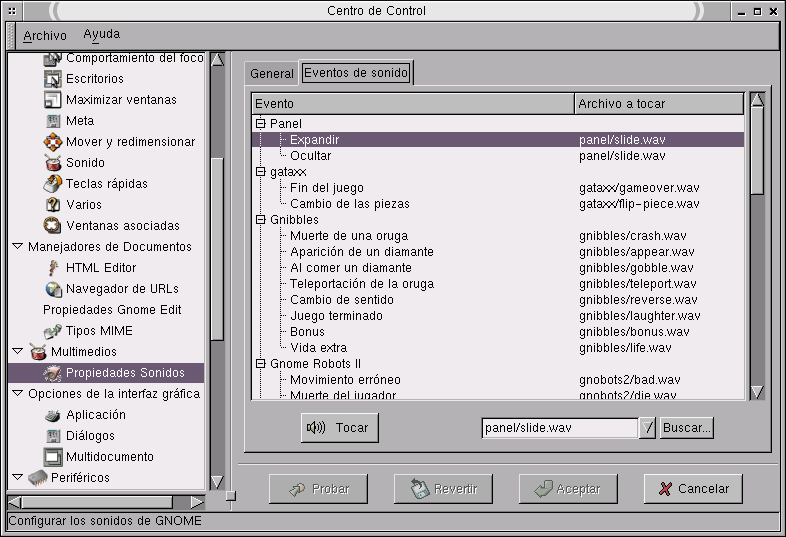Sort by the Evento column header
The width and height of the screenshot is (786, 537).
[x=413, y=104]
